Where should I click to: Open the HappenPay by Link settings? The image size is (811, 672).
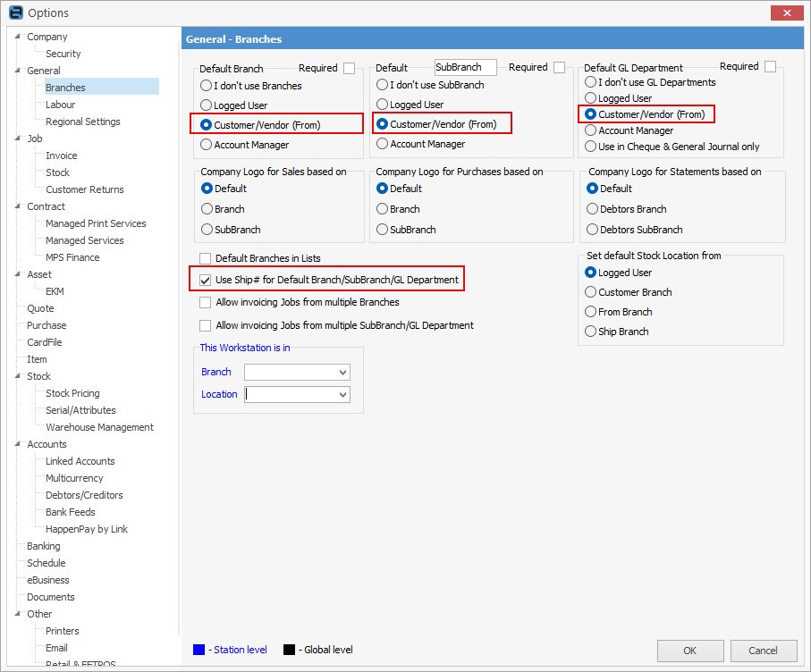point(87,529)
